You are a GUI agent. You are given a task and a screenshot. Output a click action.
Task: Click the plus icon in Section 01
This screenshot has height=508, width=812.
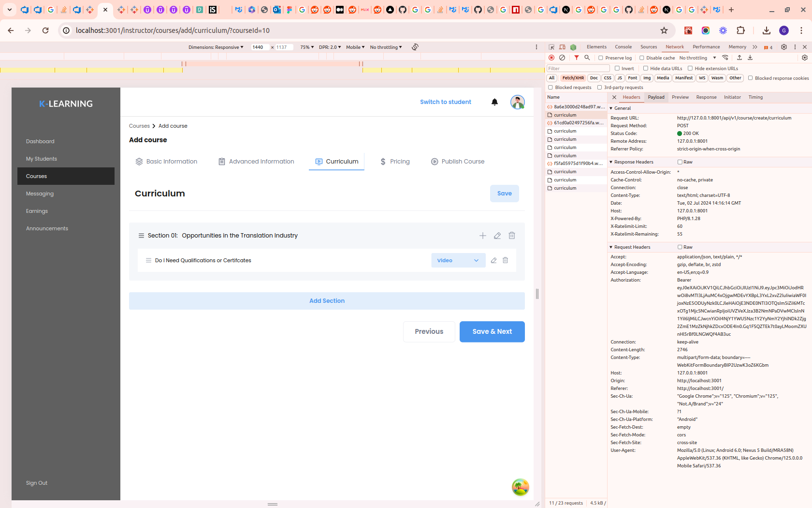[482, 236]
